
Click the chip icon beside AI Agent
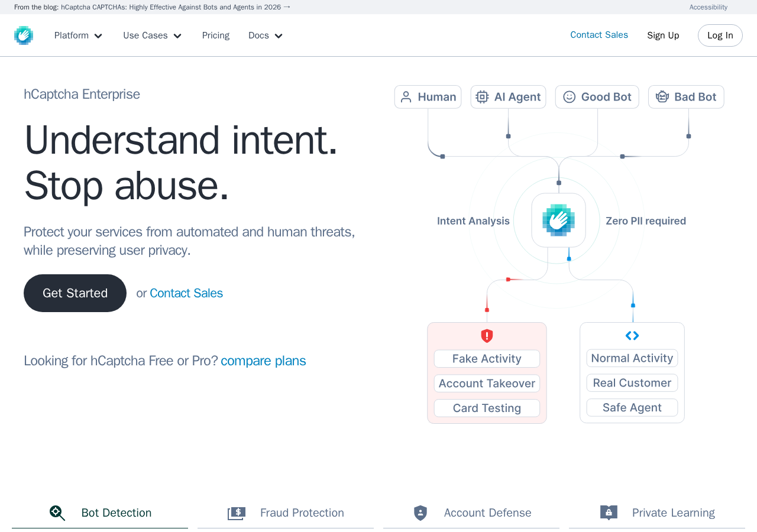pos(482,97)
